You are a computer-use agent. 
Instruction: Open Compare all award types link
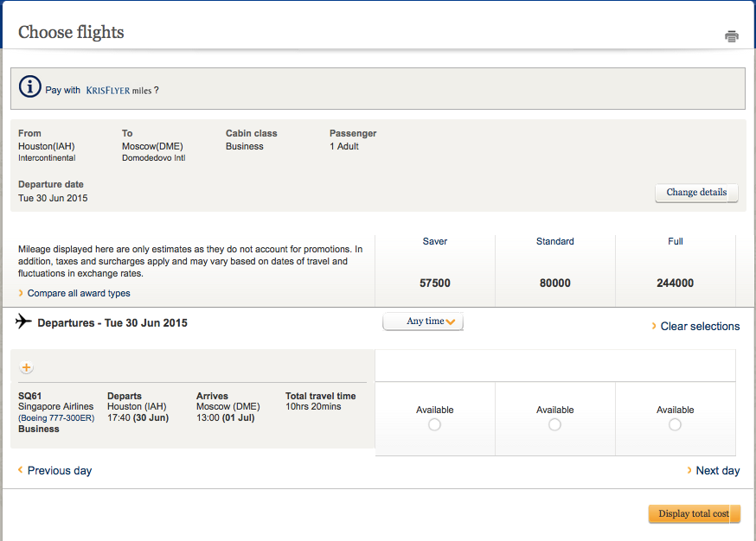[79, 293]
